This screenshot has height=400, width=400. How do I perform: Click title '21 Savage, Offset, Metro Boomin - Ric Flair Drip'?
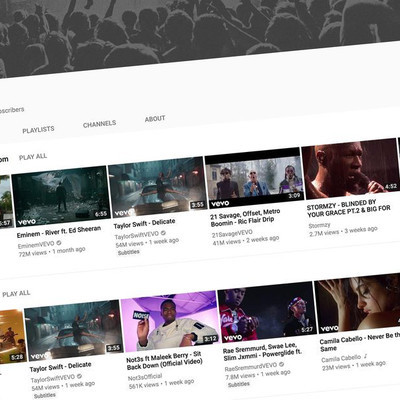click(x=245, y=218)
